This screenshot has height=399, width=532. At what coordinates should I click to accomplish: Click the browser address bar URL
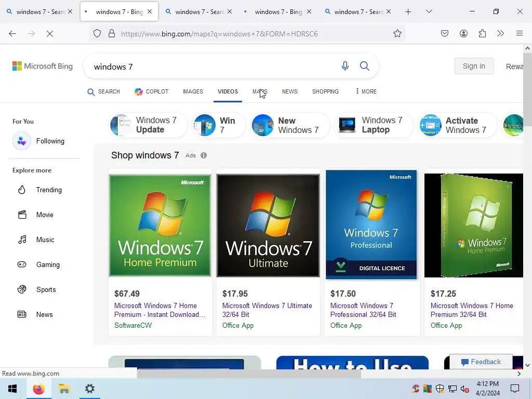[x=219, y=34]
